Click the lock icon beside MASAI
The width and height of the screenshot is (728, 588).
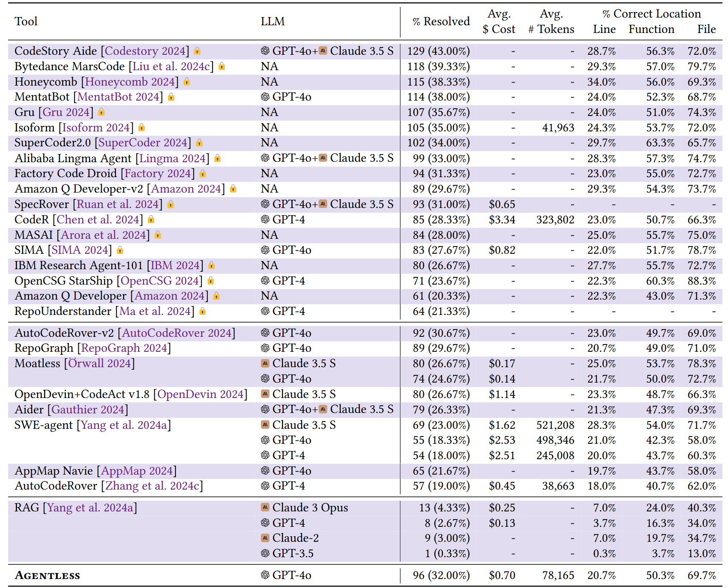(158, 235)
